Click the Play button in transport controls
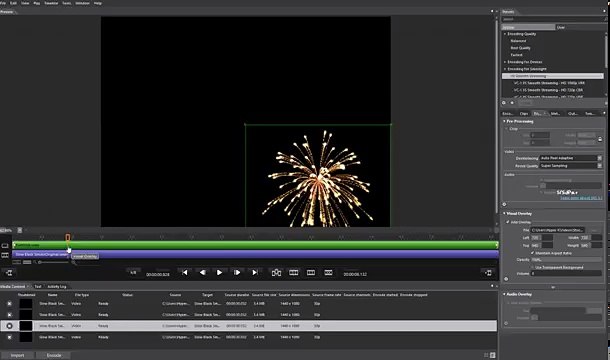Image resolution: width=610 pixels, height=360 pixels. click(219, 273)
